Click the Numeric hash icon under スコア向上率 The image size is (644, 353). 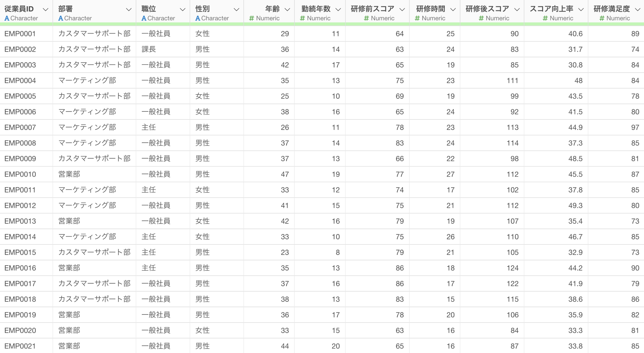(x=545, y=18)
